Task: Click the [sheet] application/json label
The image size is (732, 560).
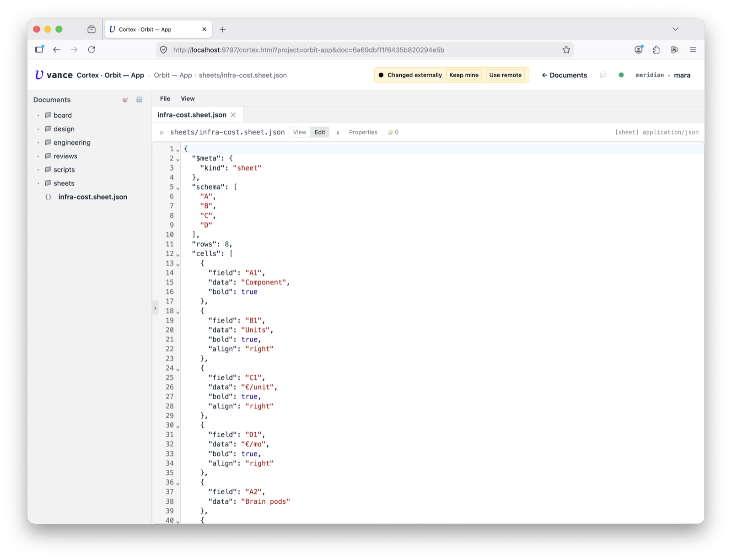Action: click(x=657, y=132)
